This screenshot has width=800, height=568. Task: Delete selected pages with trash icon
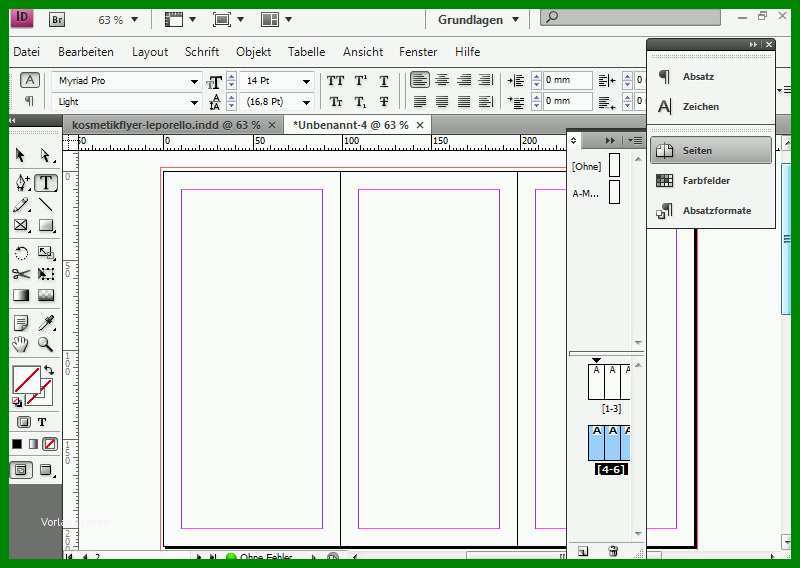[x=613, y=551]
